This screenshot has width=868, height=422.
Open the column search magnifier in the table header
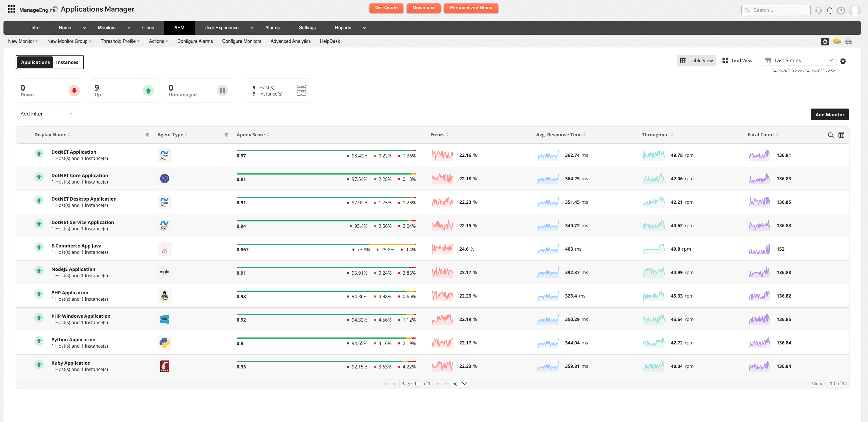(831, 135)
